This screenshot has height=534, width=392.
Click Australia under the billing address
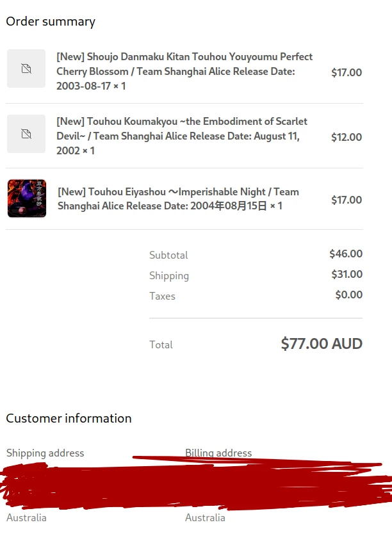[205, 517]
